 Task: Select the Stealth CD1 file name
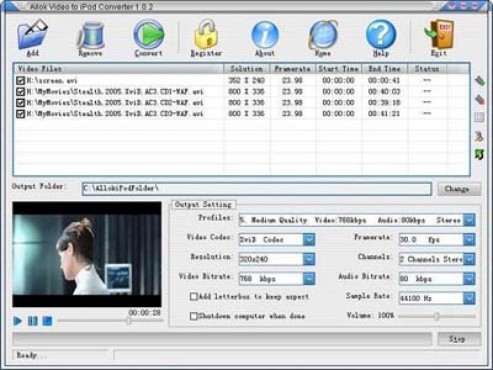(115, 92)
